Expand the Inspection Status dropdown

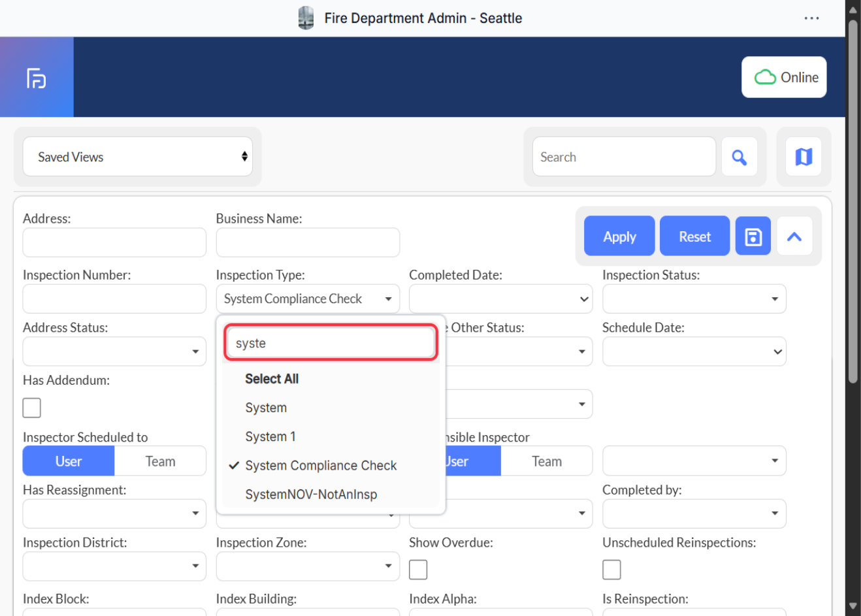[694, 299]
